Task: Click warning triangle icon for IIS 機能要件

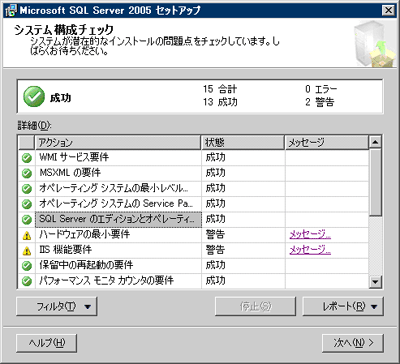Action: click(x=27, y=251)
